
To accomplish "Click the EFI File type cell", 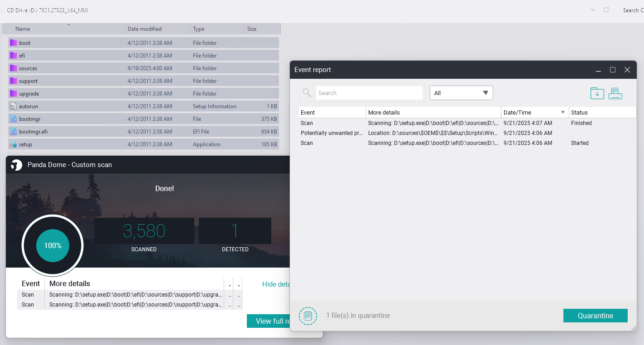I will pos(201,132).
